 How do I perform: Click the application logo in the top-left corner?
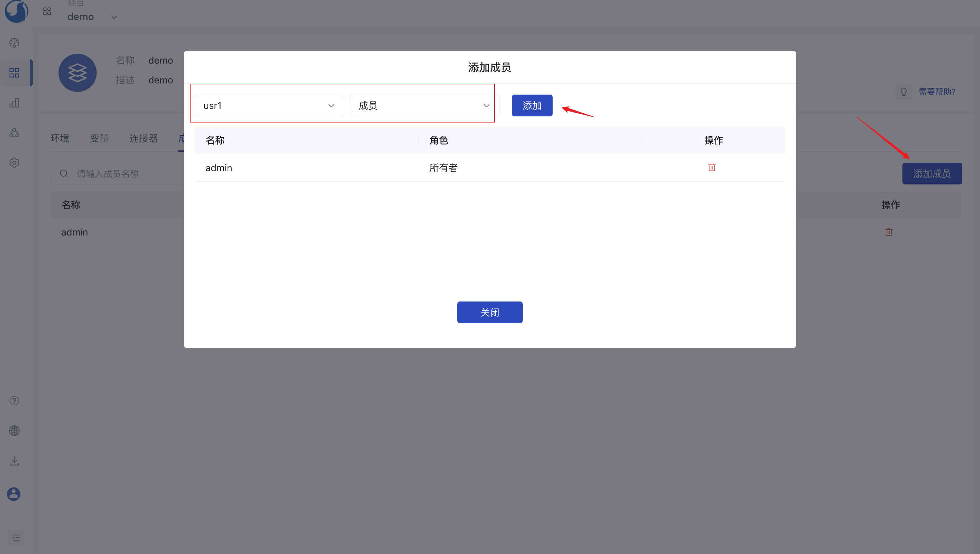(x=16, y=12)
